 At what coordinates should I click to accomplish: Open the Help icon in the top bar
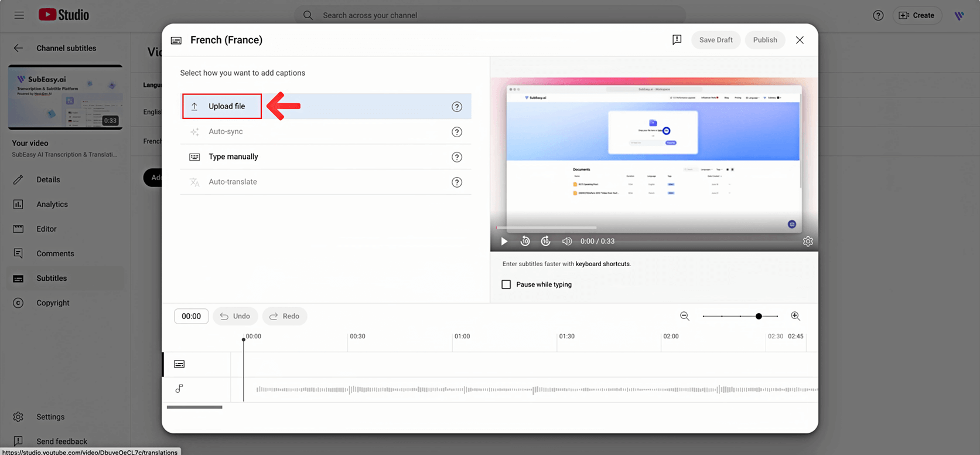coord(877,15)
